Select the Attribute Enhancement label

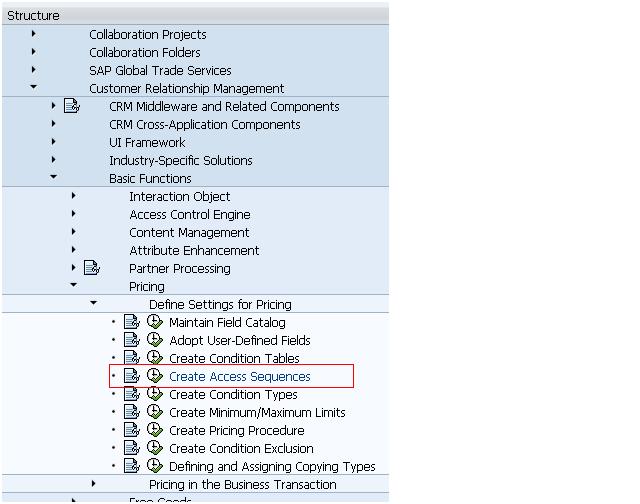point(194,251)
